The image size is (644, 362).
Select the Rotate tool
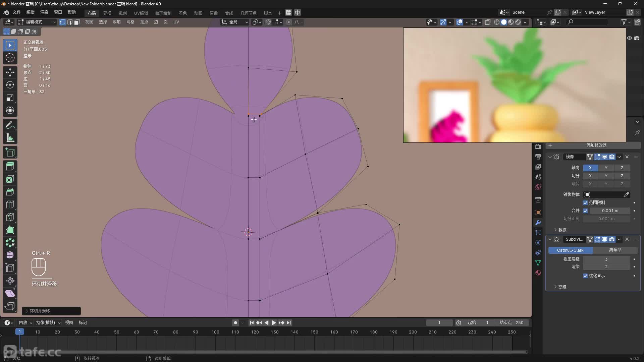click(10, 85)
